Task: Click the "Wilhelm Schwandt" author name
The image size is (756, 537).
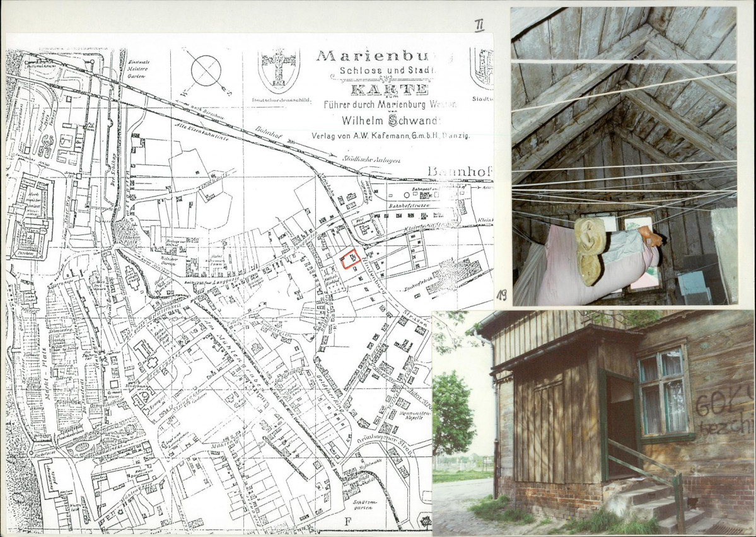Action: click(x=391, y=120)
